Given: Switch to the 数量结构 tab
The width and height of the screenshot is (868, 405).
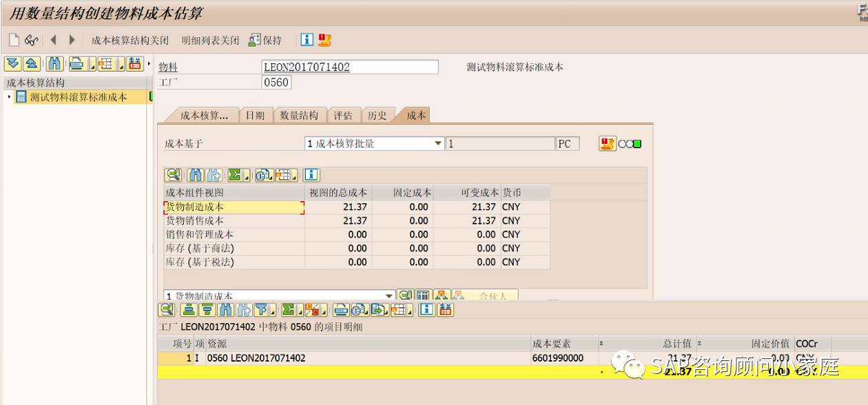Looking at the screenshot, I should point(299,116).
